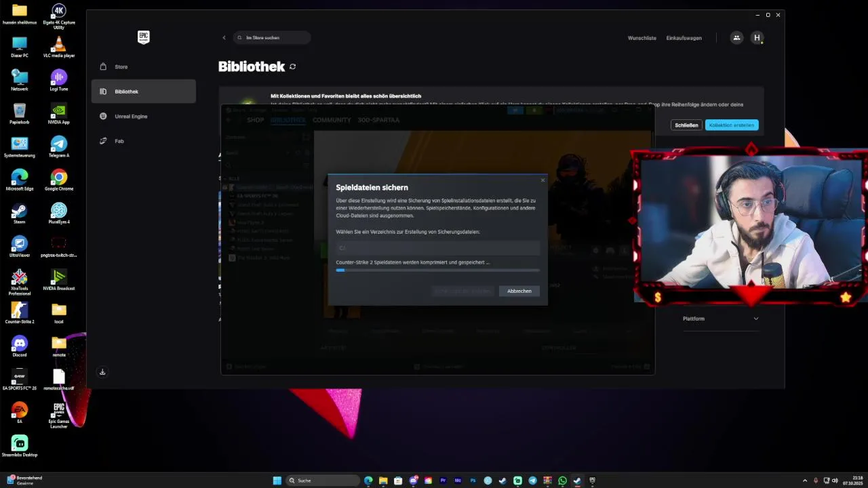Open the COMMUNITY tab in the Steam window
The width and height of the screenshot is (868, 488).
pos(332,120)
